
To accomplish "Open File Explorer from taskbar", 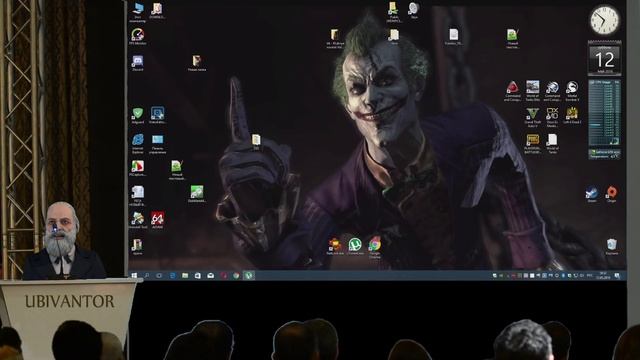I will [185, 276].
